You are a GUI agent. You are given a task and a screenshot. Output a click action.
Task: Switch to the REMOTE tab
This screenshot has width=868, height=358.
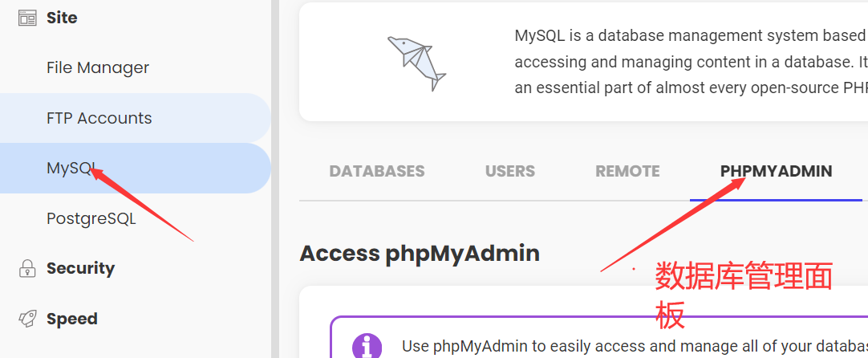627,171
